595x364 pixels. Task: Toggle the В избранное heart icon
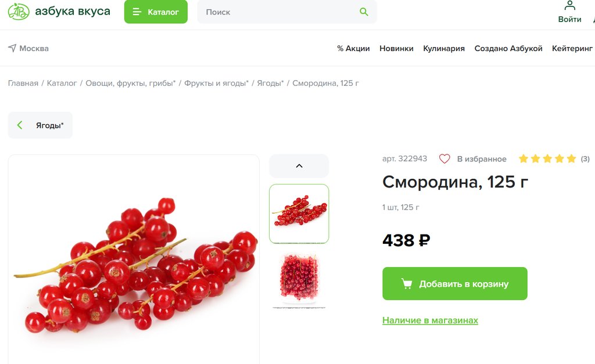point(445,159)
